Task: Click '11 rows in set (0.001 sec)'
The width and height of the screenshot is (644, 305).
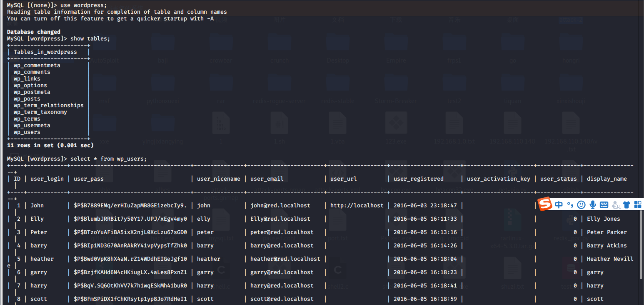Action: coord(50,145)
